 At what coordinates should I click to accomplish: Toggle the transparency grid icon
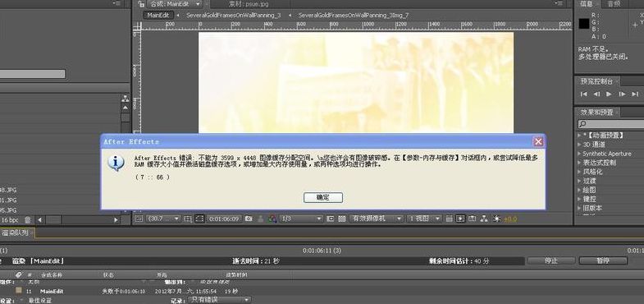tap(342, 219)
